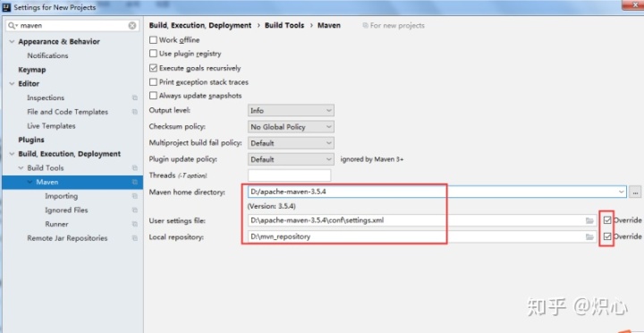Enable Use plugin registry checkbox
Viewport: 644px width, 333px height.
pyautogui.click(x=153, y=54)
